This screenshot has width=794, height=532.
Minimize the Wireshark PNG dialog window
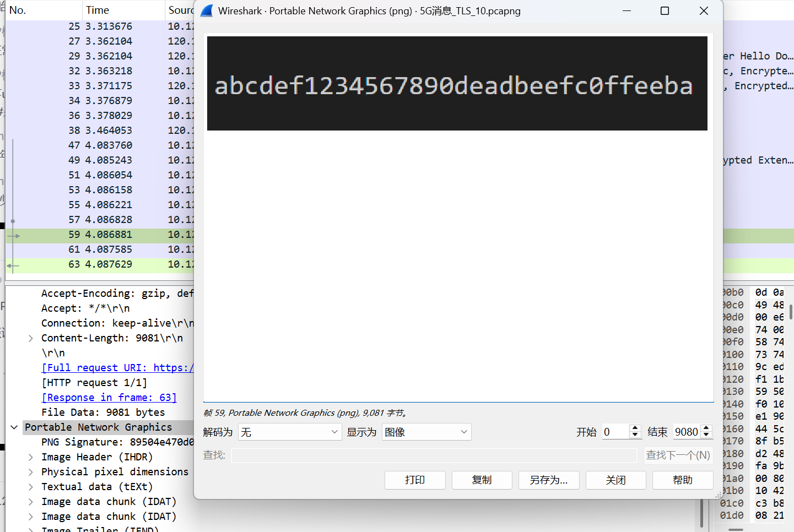(626, 11)
